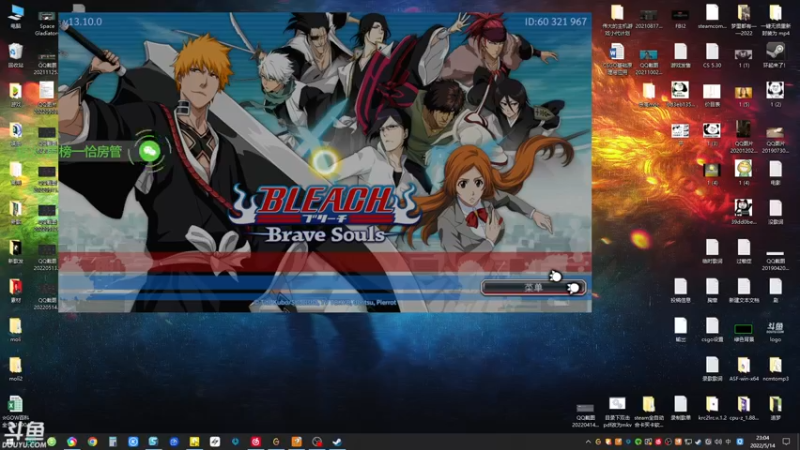Tap the glowing circle on the Bleach title
The width and height of the screenshot is (800, 450).
pos(324,162)
